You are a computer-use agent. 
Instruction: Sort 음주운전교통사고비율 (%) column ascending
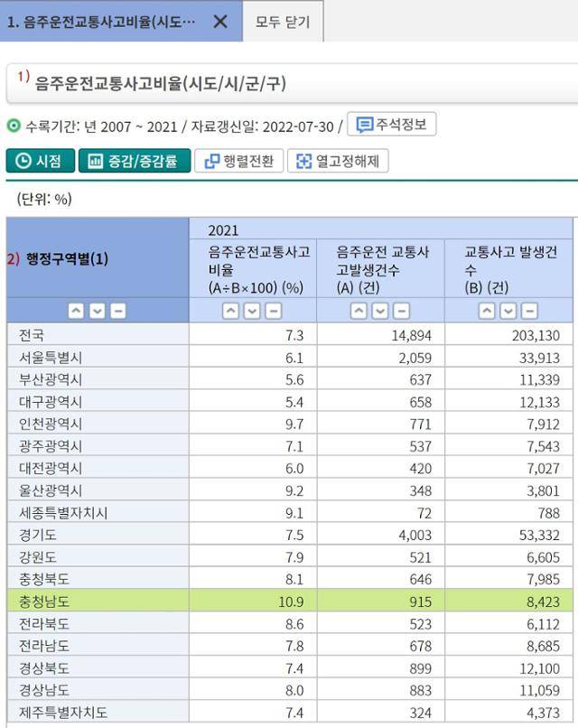[230, 311]
